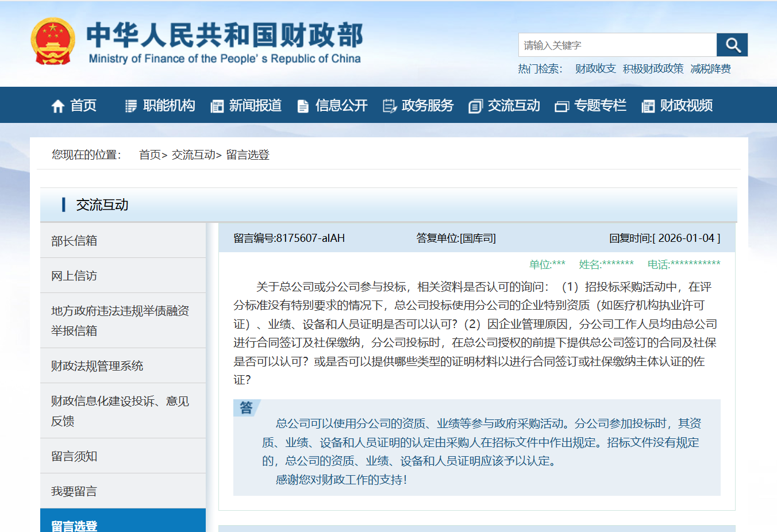The image size is (777, 532).
Task: Open 地方政府违法违规举债融资举报信箱 sidebar item
Action: [x=123, y=321]
